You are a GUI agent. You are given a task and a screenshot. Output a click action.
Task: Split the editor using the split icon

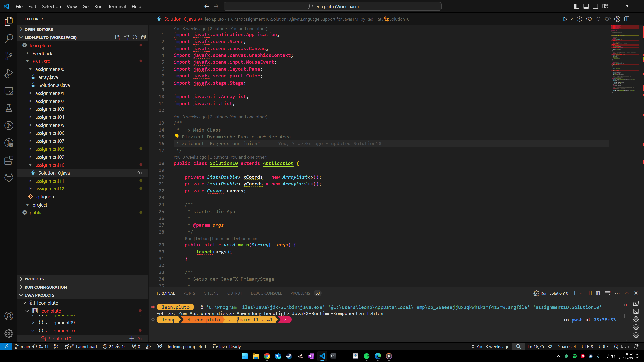(627, 19)
